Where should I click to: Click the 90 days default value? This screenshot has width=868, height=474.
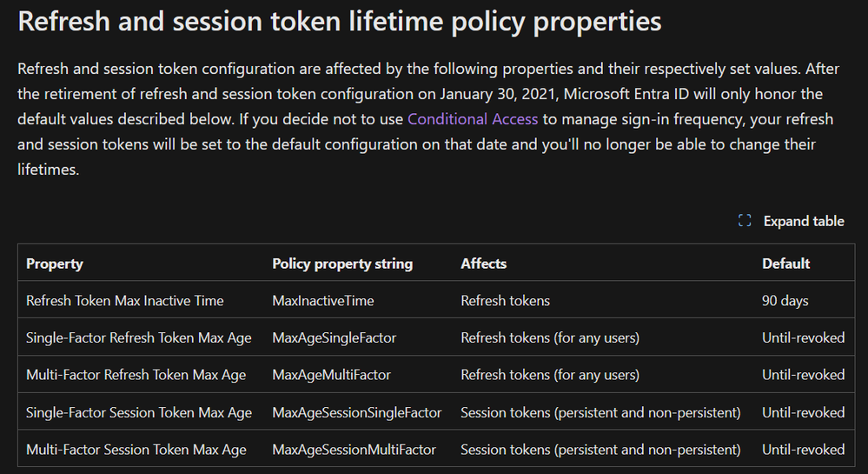[x=785, y=301]
